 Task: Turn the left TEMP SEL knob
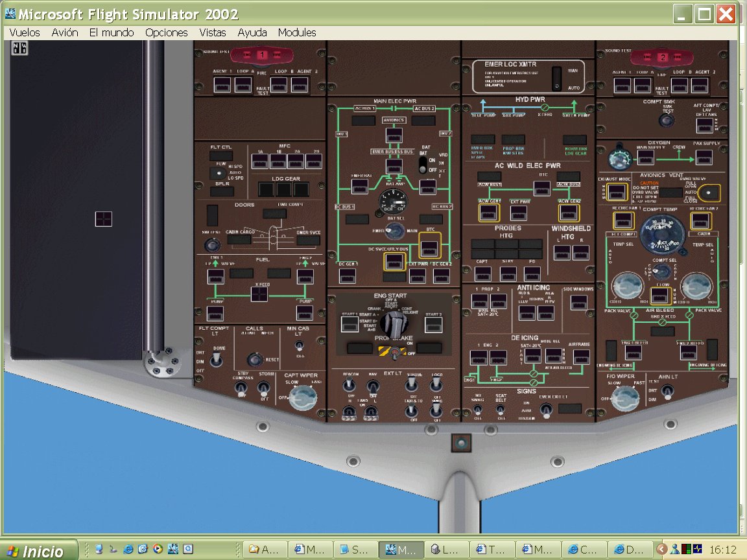tap(628, 286)
